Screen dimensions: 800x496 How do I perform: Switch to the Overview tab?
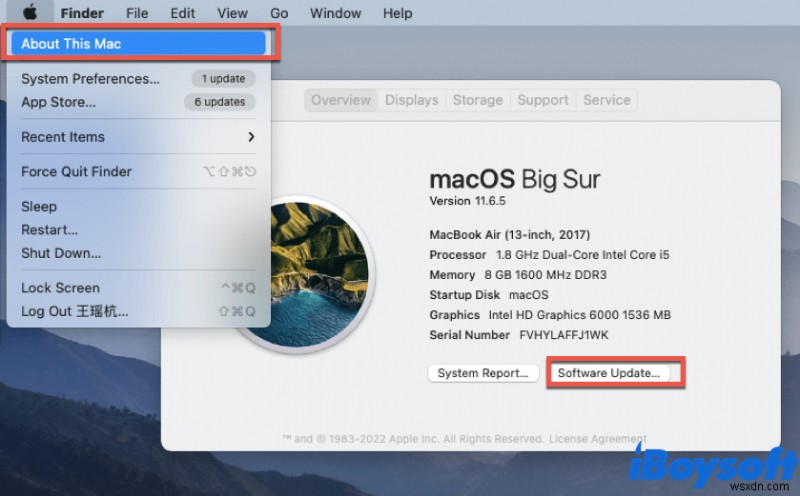coord(341,100)
